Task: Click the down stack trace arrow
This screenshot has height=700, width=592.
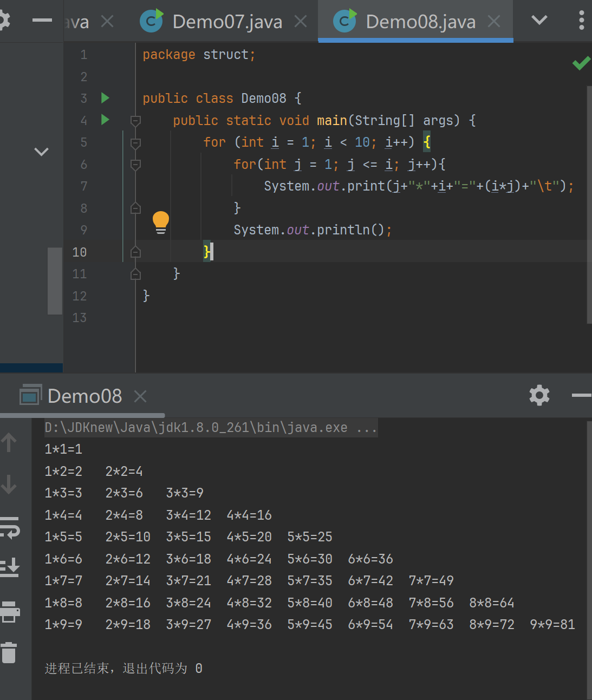Action: coord(9,484)
